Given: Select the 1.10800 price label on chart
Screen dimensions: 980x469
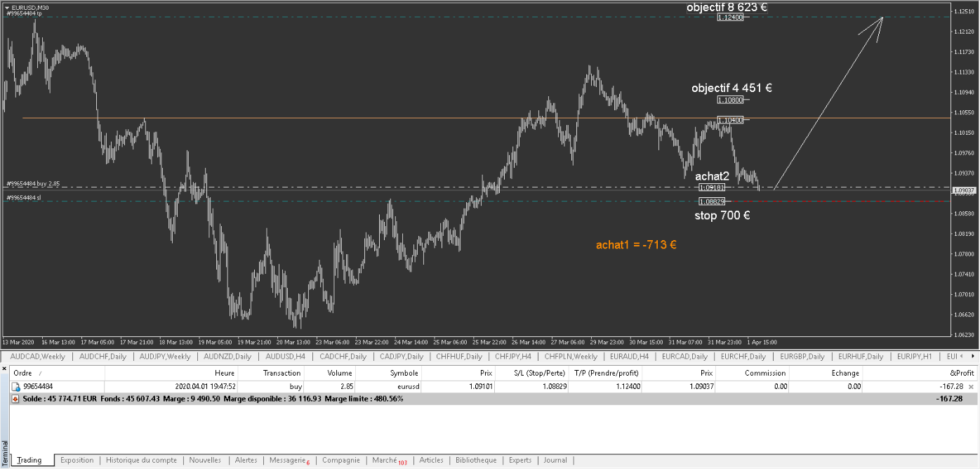Looking at the screenshot, I should point(730,100).
